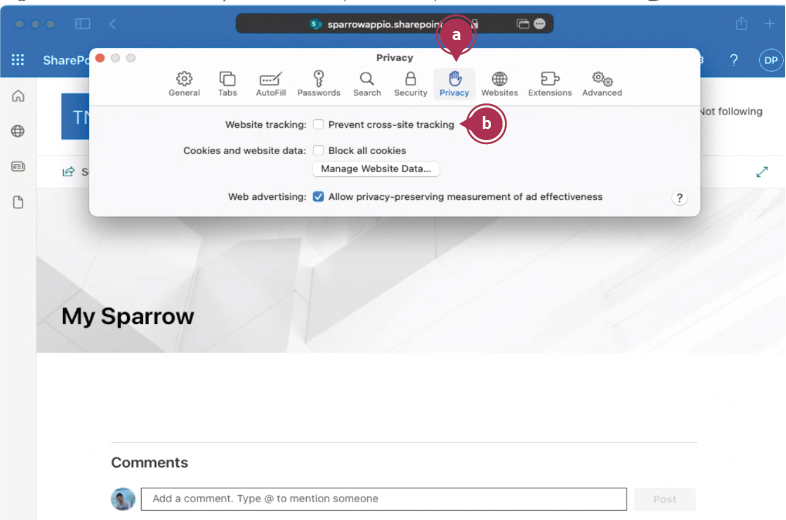
Task: Click the Safari sidebar toggle icon
Action: [x=82, y=23]
